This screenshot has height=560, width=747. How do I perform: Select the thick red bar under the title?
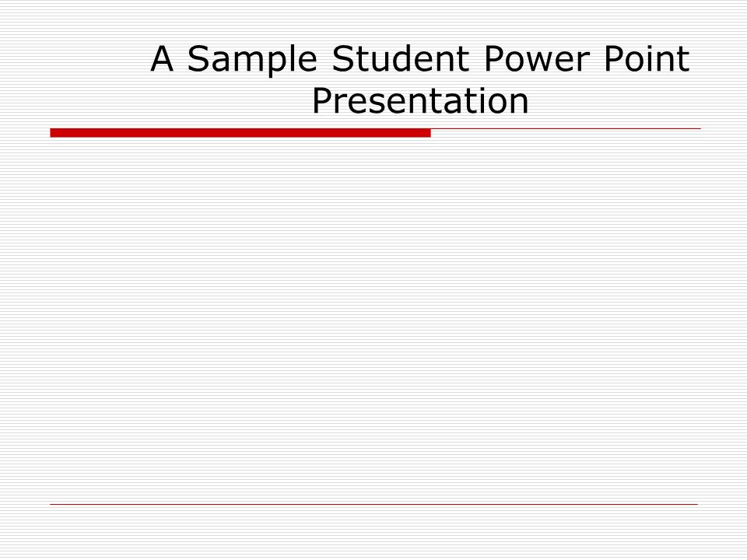pos(240,133)
